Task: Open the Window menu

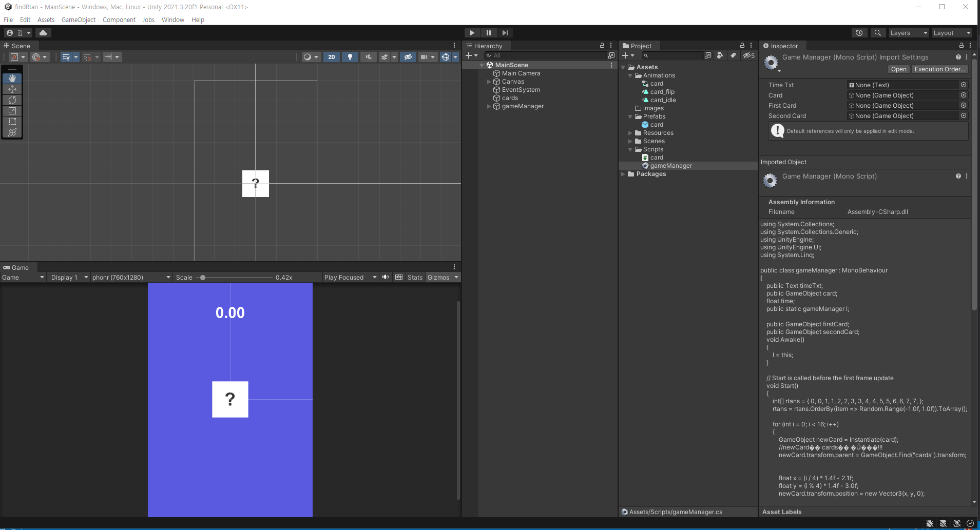Action: 173,20
